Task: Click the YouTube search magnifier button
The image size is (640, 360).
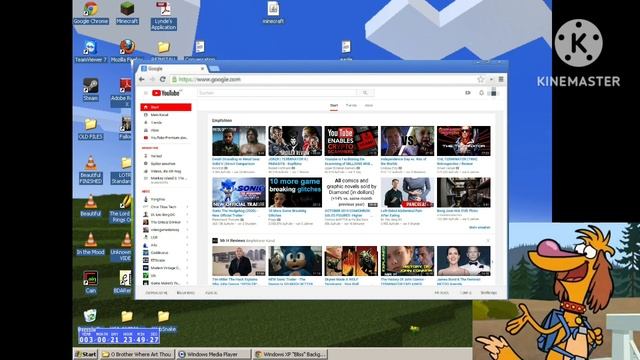Action: pyautogui.click(x=365, y=93)
